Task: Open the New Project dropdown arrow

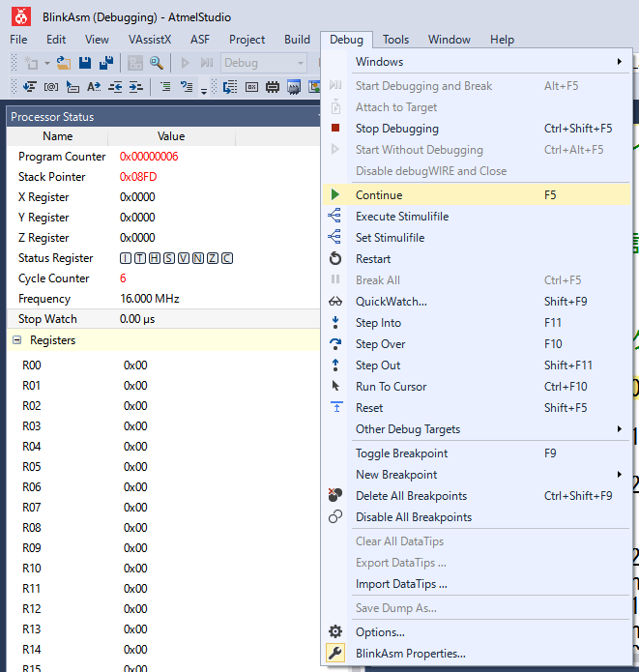Action: click(47, 63)
